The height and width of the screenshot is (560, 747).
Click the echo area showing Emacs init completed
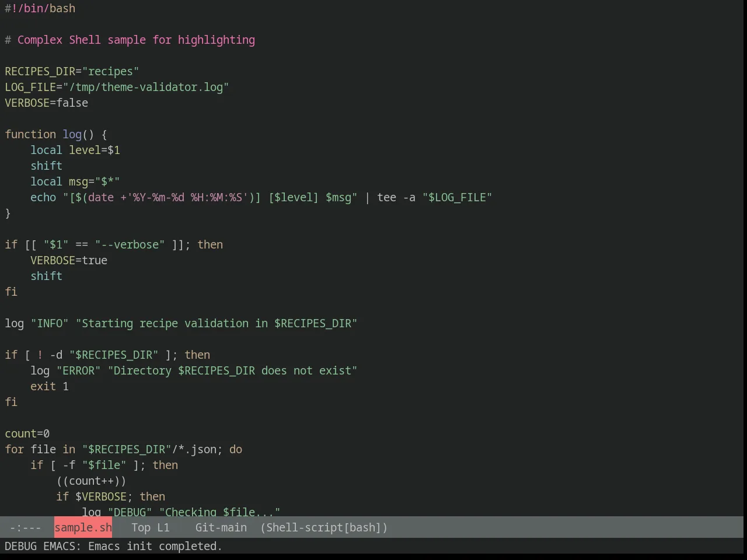113,546
